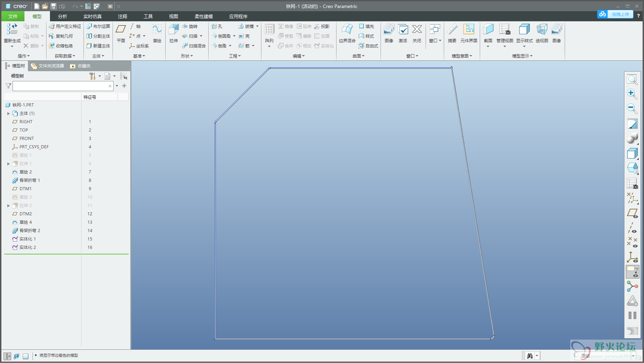The image size is (644, 363).
Task: Click 布尔运算 (Boolean Operations)
Action: click(x=98, y=26)
